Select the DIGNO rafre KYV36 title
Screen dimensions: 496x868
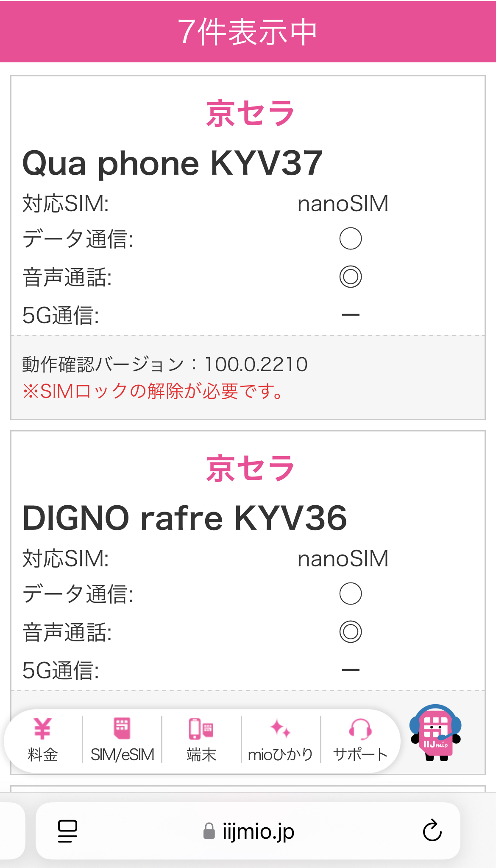click(x=184, y=518)
